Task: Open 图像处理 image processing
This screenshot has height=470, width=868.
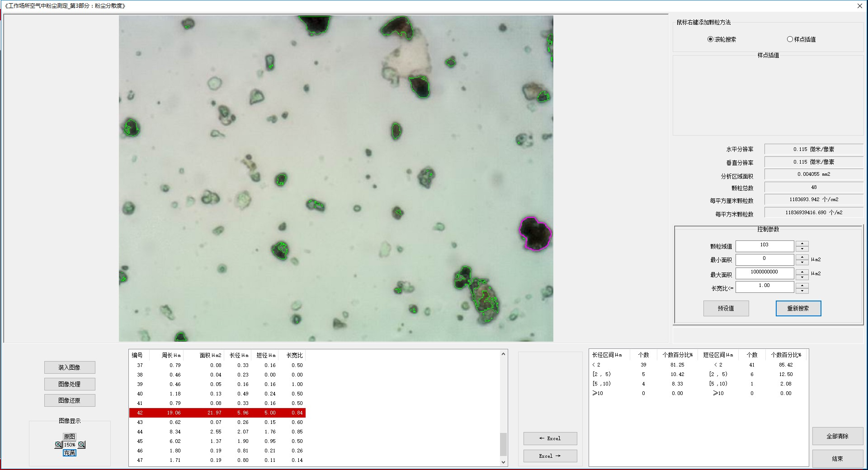Action: (x=70, y=384)
